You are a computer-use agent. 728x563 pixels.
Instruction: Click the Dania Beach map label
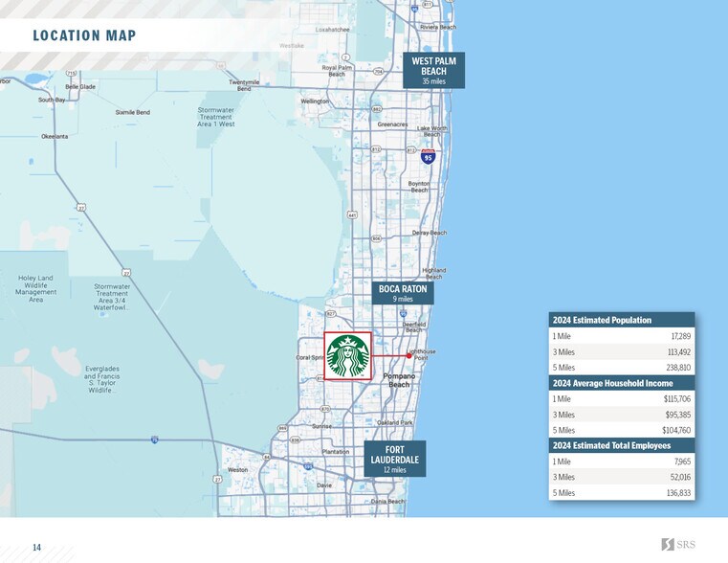[387, 501]
